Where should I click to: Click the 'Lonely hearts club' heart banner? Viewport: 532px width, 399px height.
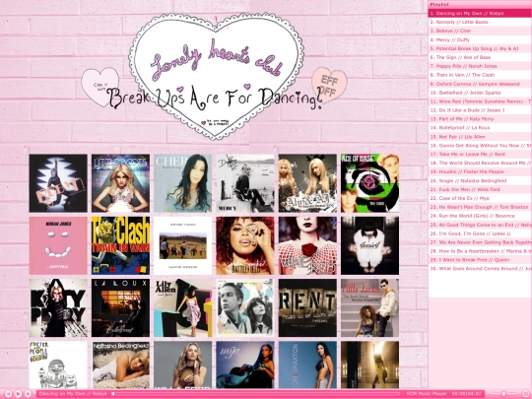tap(216, 76)
